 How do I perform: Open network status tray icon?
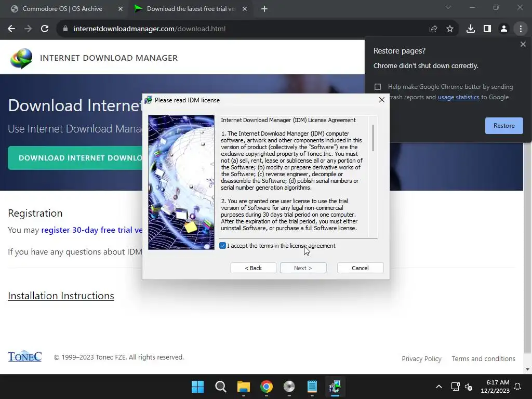(x=455, y=387)
